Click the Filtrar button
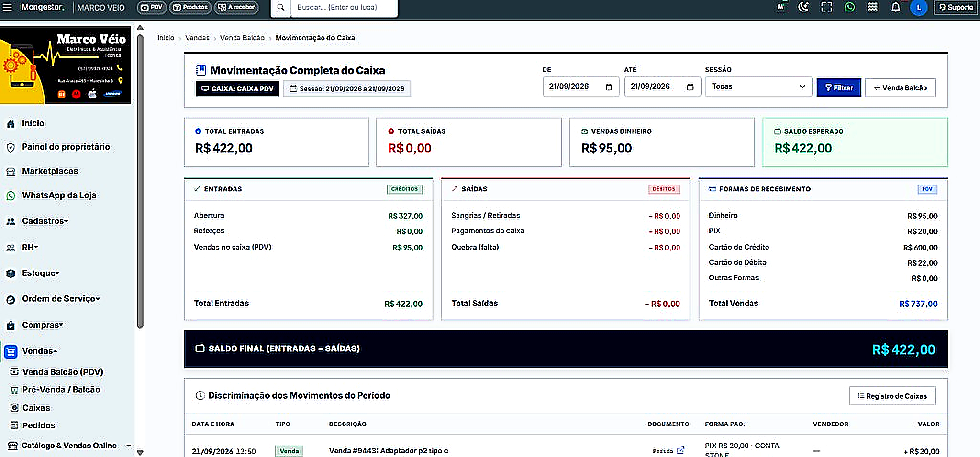 tap(839, 87)
